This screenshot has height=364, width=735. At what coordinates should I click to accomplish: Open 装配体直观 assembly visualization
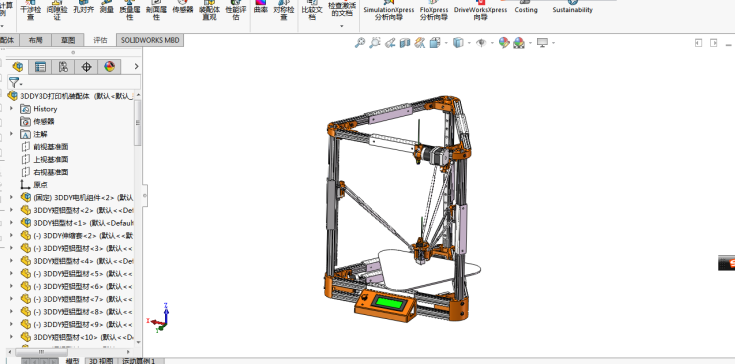(x=209, y=10)
